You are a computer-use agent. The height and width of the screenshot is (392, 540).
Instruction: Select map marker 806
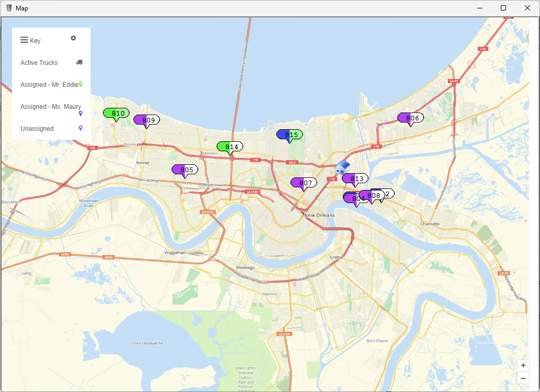click(x=411, y=118)
